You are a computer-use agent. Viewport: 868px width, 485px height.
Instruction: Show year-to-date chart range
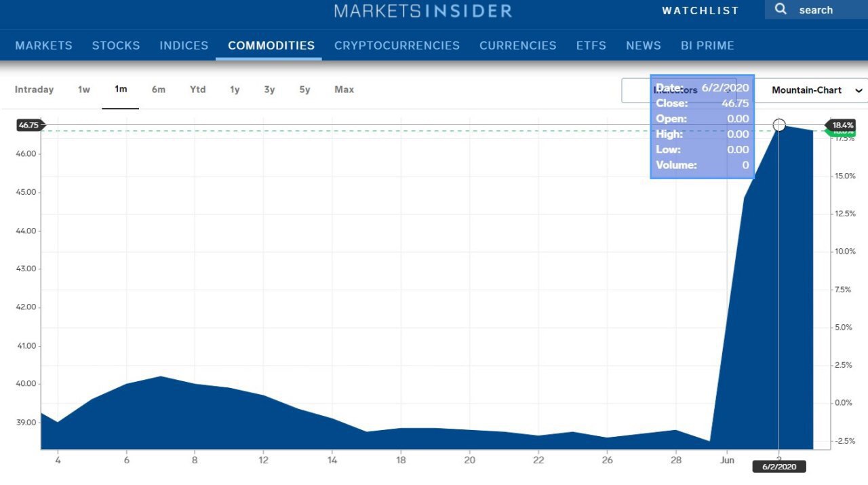coord(198,90)
